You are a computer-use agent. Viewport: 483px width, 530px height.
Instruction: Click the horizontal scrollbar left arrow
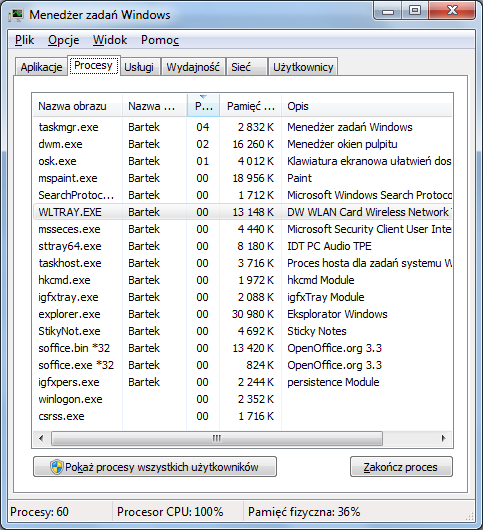point(41,438)
